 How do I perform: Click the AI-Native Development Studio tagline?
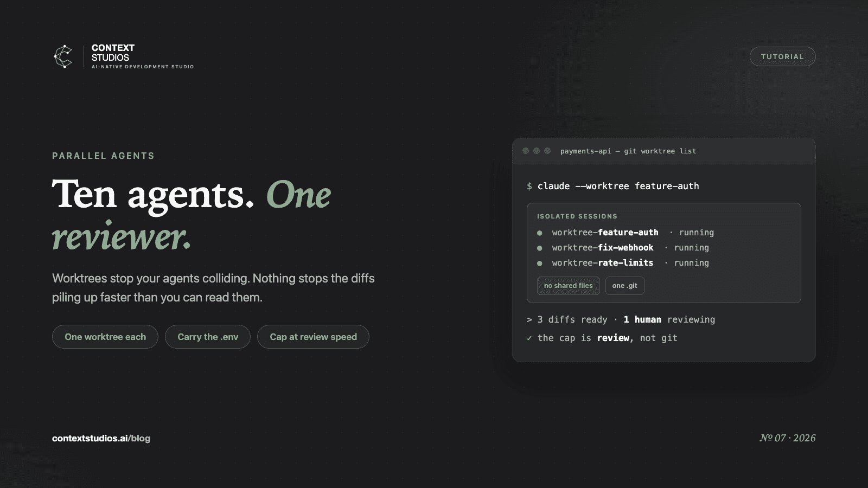tap(143, 67)
